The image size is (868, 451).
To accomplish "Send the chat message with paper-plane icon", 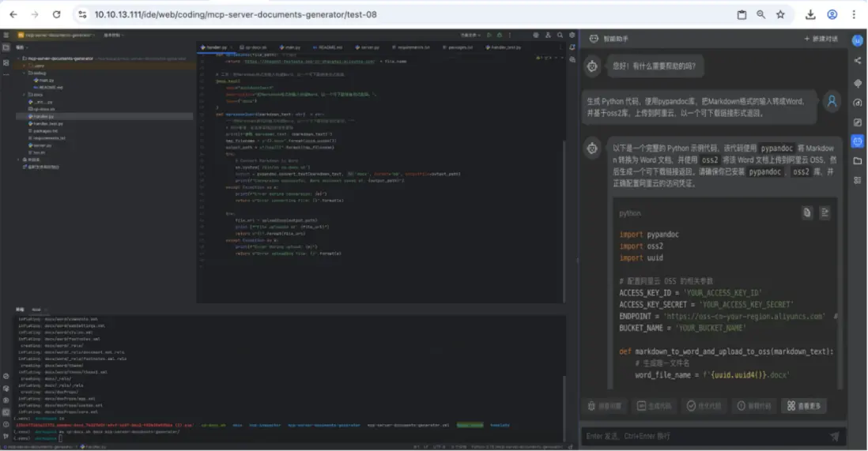I will (834, 437).
